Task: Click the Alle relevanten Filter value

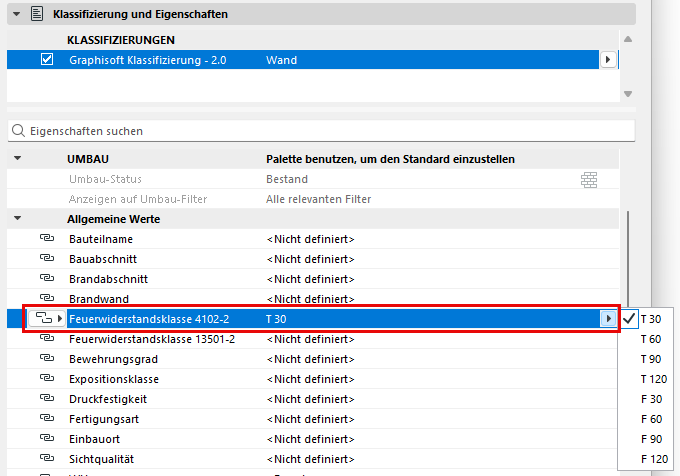Action: pos(318,199)
